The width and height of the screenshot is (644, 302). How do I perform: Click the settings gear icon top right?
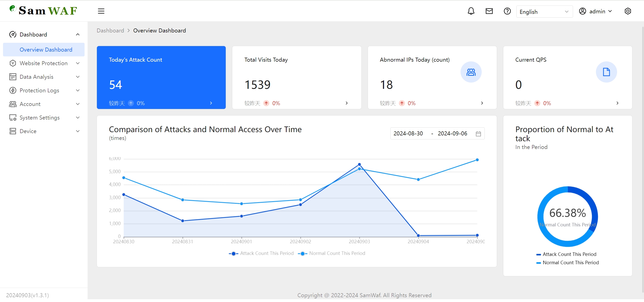pos(628,11)
